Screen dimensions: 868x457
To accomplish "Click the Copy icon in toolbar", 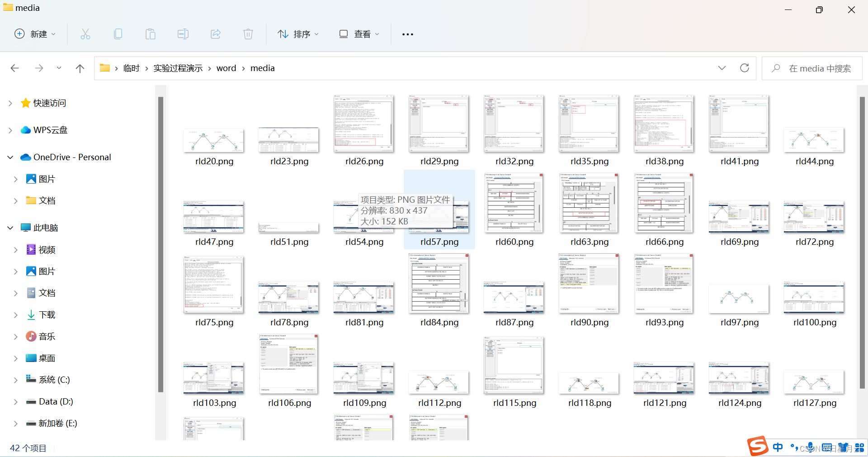I will pos(118,34).
